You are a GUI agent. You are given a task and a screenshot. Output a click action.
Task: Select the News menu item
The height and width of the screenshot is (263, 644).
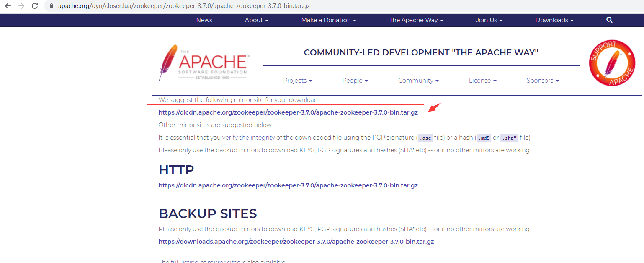204,20
